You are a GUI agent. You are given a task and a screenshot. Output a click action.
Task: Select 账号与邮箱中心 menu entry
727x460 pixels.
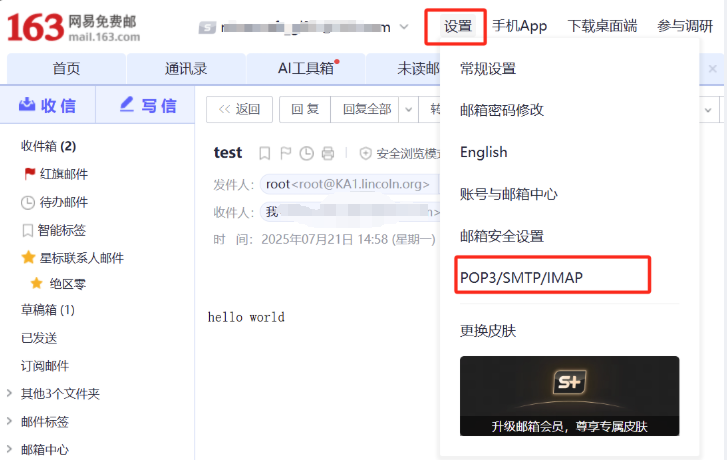click(509, 194)
